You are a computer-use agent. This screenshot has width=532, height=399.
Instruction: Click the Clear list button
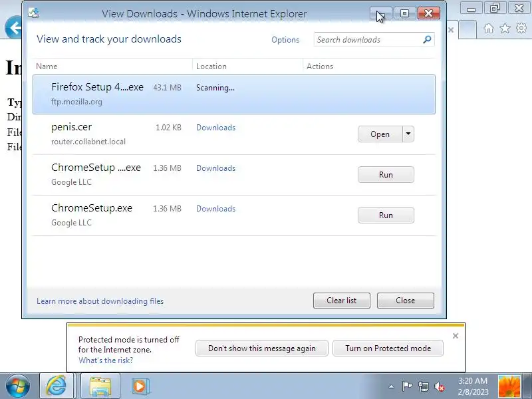point(341,301)
